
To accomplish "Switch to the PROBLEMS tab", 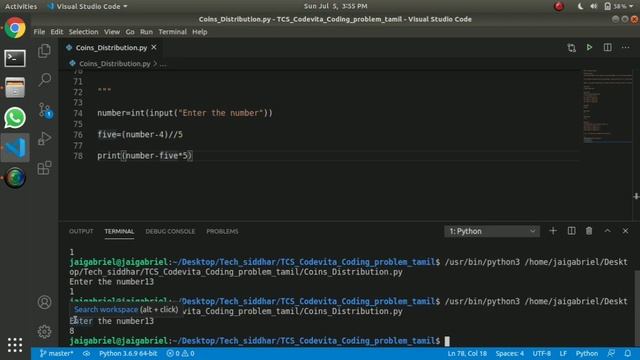I will tap(222, 231).
